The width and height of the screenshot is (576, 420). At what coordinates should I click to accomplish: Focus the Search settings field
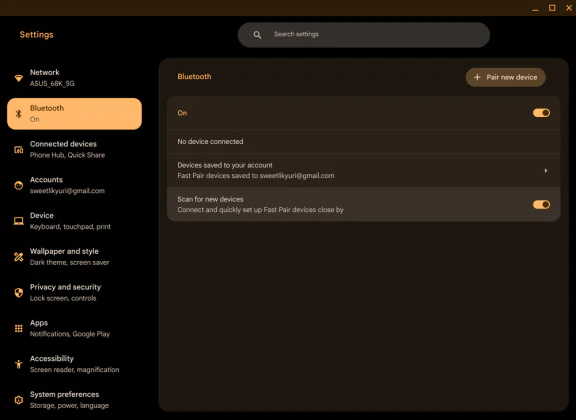[x=364, y=35]
